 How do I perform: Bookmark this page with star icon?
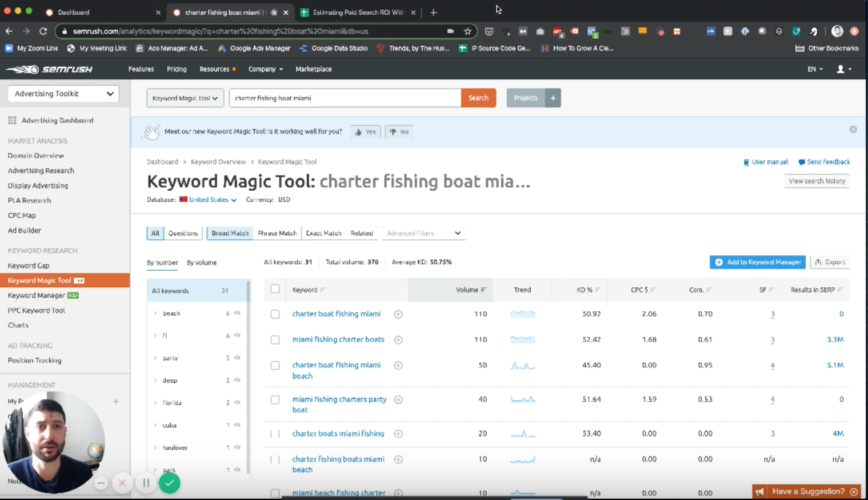click(x=467, y=31)
